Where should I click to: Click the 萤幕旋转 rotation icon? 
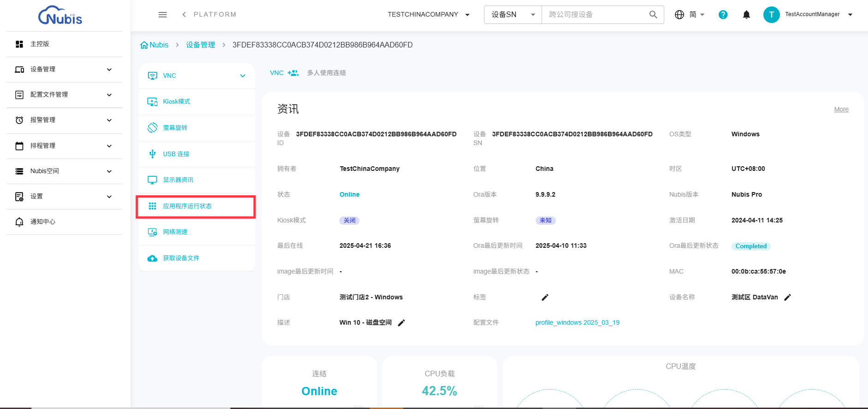153,128
